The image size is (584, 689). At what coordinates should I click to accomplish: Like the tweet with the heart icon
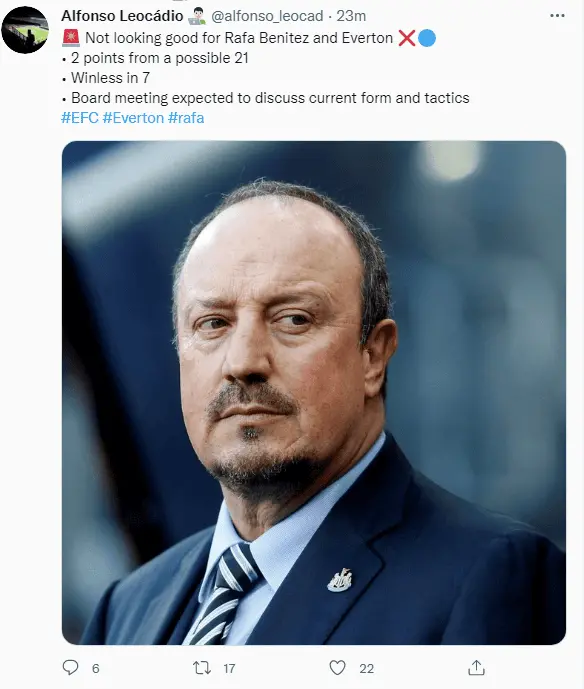click(337, 668)
